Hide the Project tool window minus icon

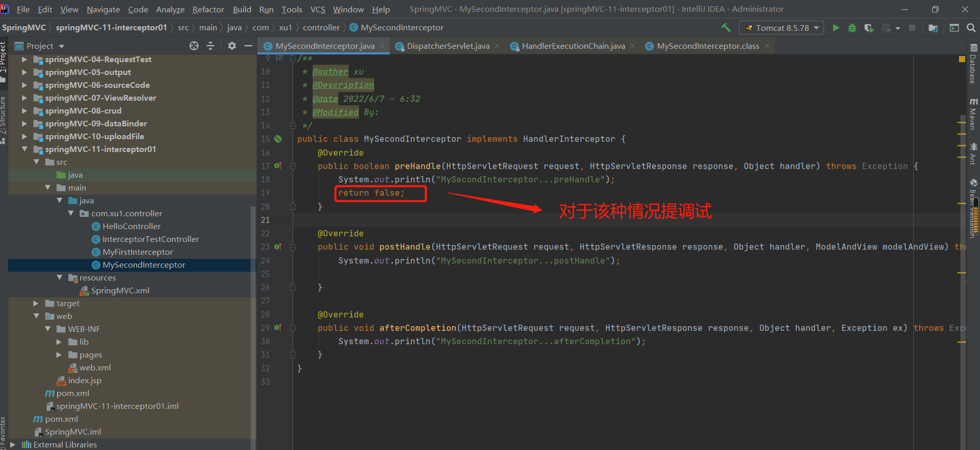click(248, 46)
